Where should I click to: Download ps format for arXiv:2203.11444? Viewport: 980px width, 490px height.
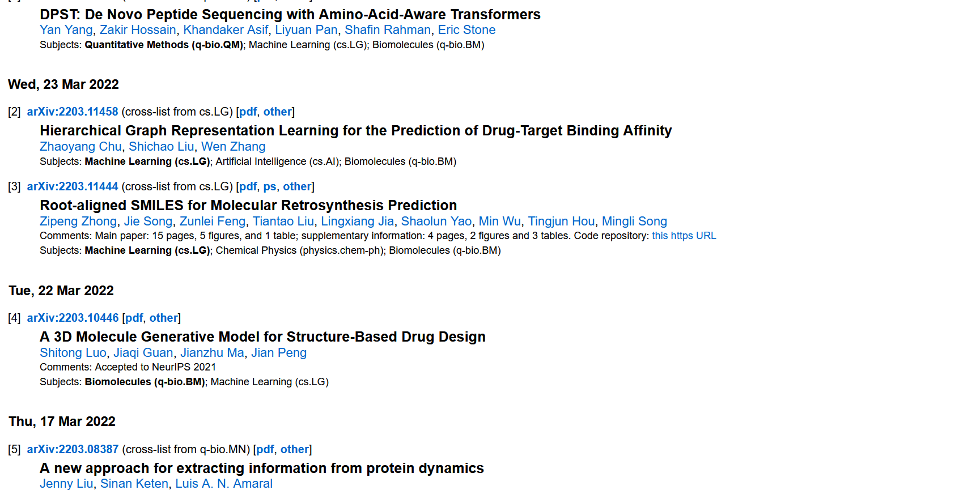(270, 186)
